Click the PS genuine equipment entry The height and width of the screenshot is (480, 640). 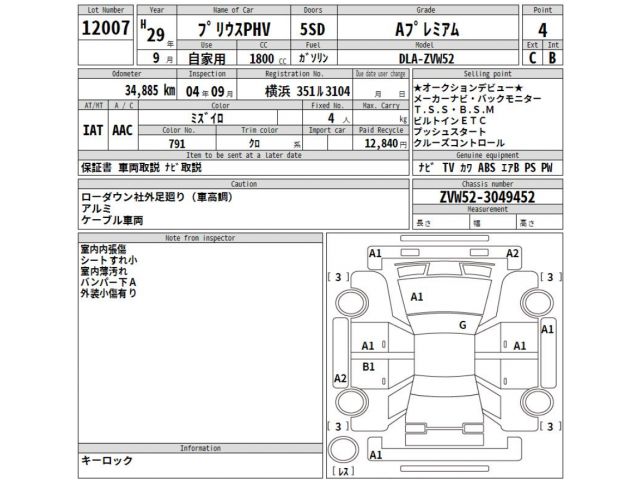530,167
